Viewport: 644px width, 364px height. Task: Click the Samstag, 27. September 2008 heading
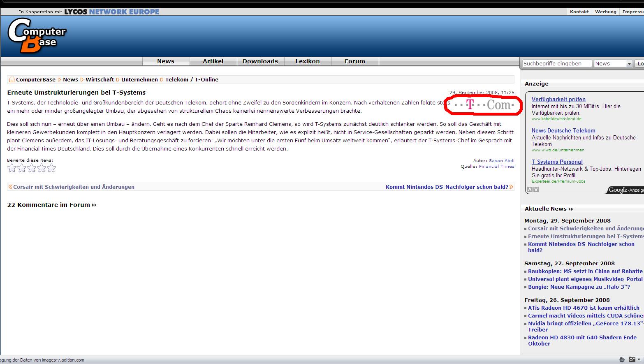[x=570, y=264]
